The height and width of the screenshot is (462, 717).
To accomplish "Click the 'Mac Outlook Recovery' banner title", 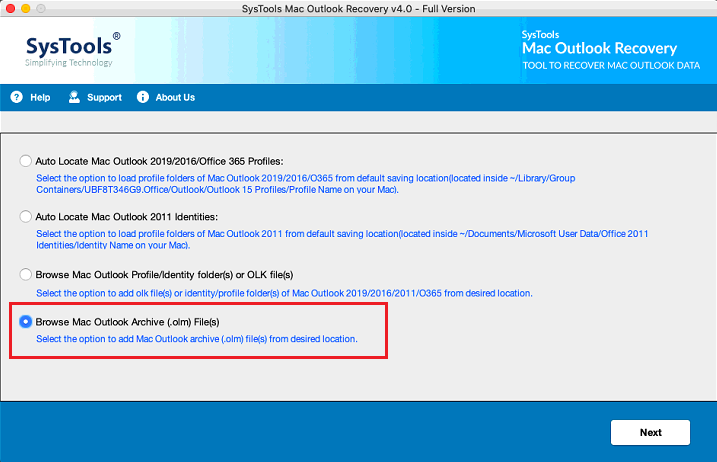I will coord(599,48).
